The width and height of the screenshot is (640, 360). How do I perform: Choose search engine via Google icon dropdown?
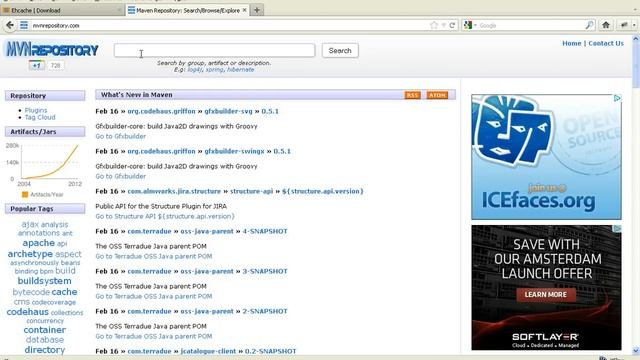(470, 25)
